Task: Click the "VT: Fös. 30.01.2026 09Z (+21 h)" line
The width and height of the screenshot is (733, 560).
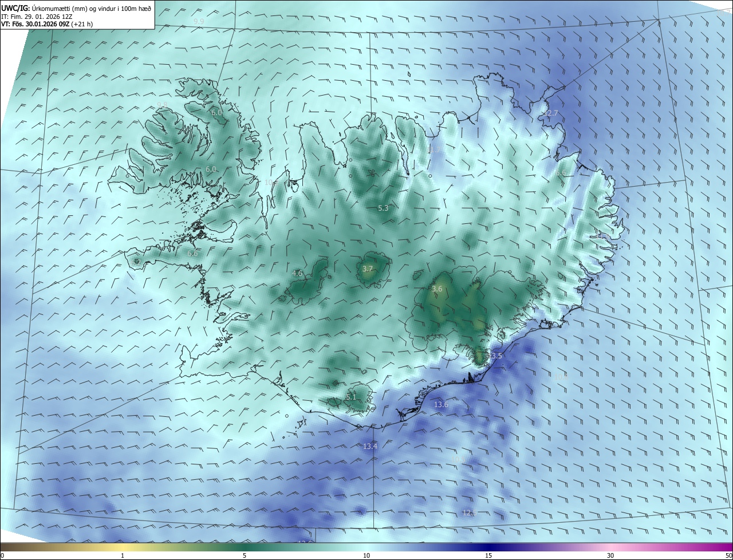Action: click(x=47, y=24)
